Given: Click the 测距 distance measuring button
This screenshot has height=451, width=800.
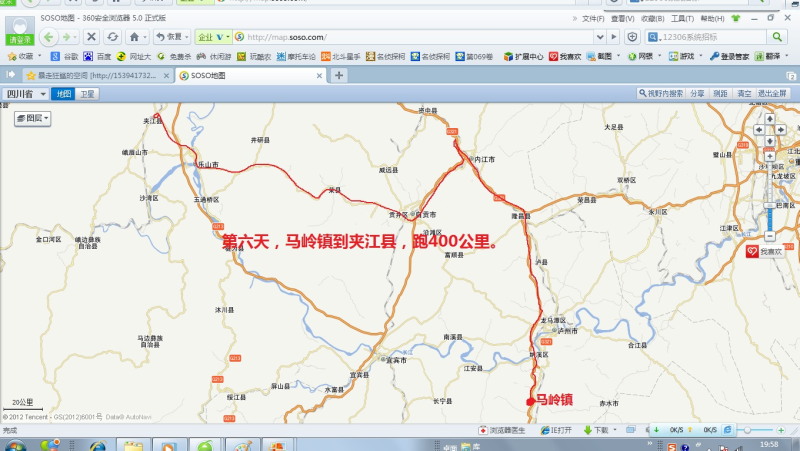Looking at the screenshot, I should tap(720, 93).
